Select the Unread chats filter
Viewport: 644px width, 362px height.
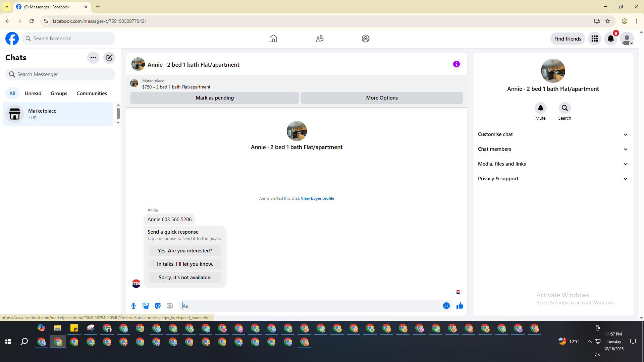tap(33, 94)
